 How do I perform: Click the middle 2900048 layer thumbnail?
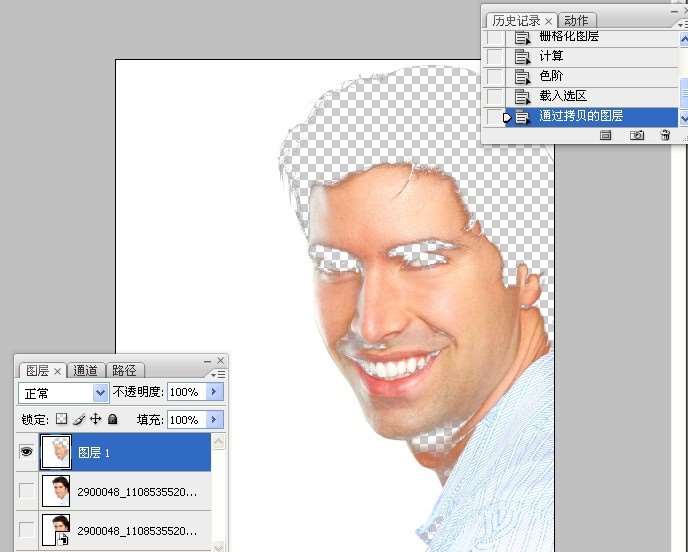point(56,491)
